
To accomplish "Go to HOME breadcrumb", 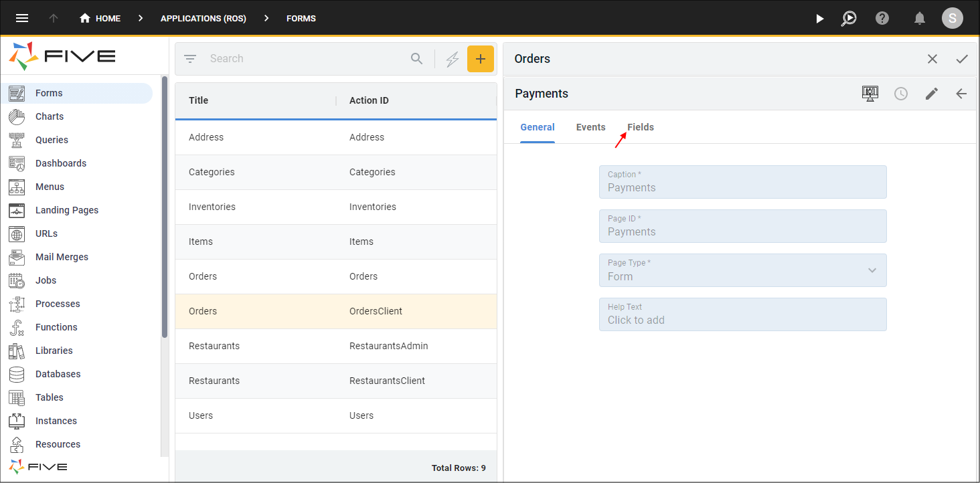I will tap(100, 18).
